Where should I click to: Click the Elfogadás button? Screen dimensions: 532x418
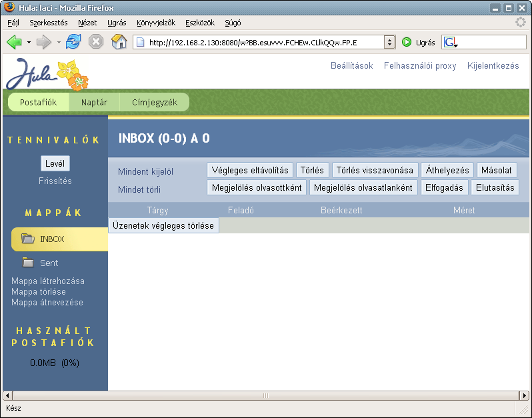[x=444, y=187]
